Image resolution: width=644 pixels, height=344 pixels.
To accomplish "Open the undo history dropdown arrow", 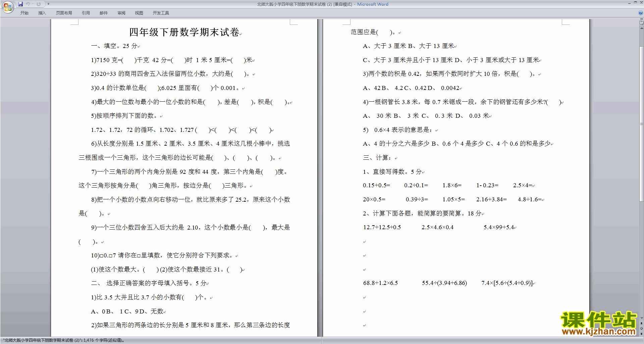I will click(33, 4).
